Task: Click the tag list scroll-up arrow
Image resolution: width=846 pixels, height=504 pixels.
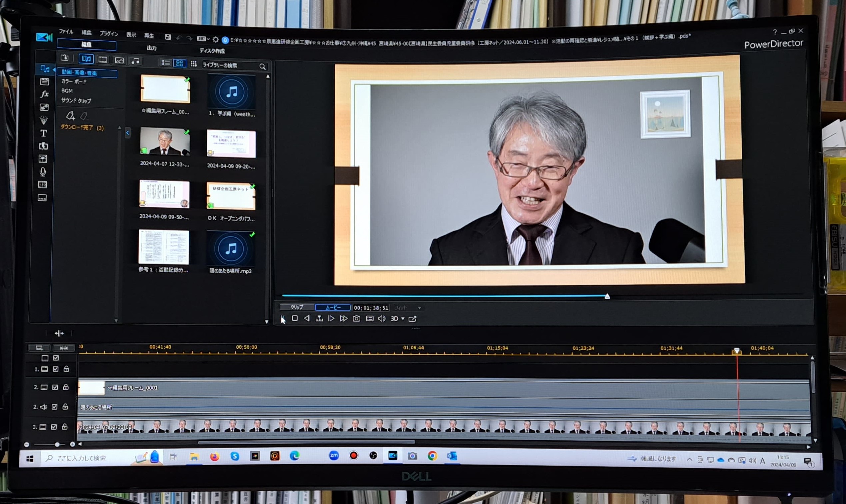Action: 119,128
